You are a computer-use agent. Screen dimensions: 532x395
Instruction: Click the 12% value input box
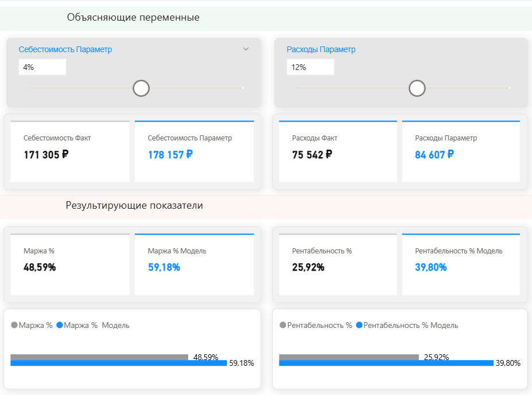tap(310, 67)
